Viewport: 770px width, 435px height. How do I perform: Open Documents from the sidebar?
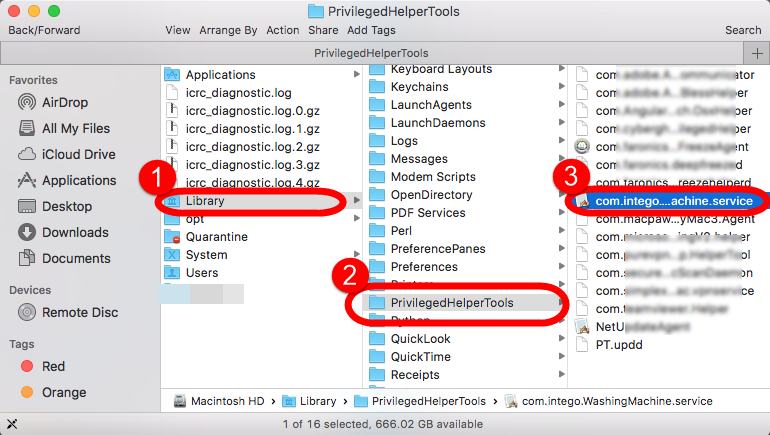[64, 258]
